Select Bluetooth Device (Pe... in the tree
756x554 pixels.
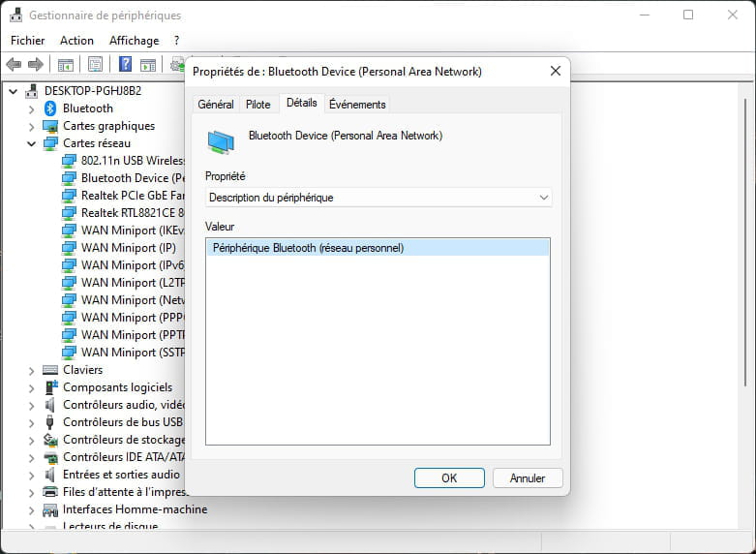[133, 178]
